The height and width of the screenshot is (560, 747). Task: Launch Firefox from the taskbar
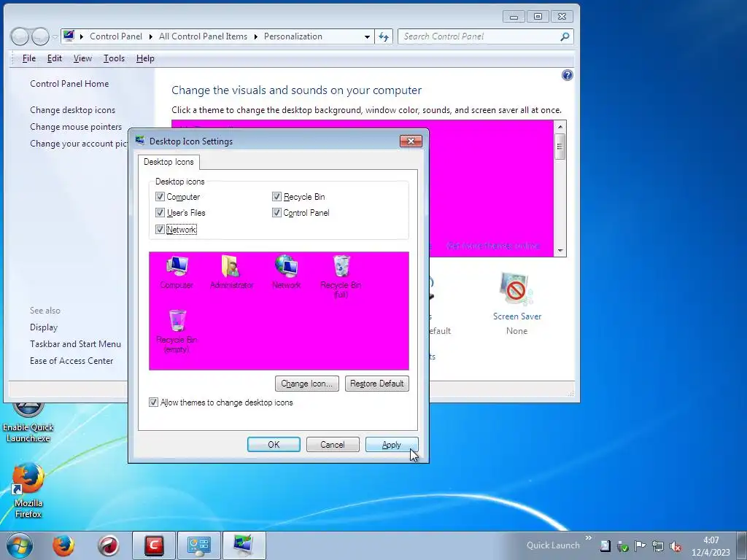[63, 545]
